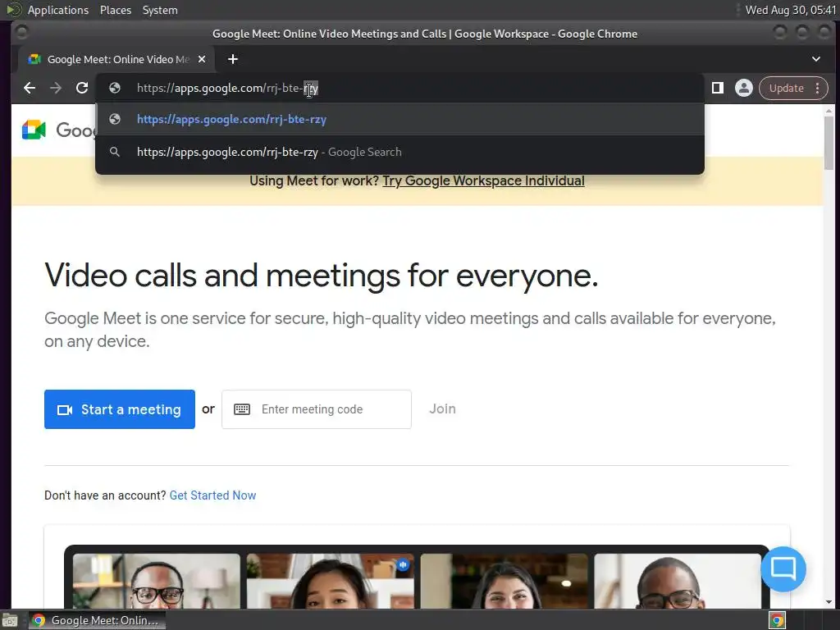The width and height of the screenshot is (840, 630).
Task: Focus the Enter meeting code field
Action: (317, 409)
